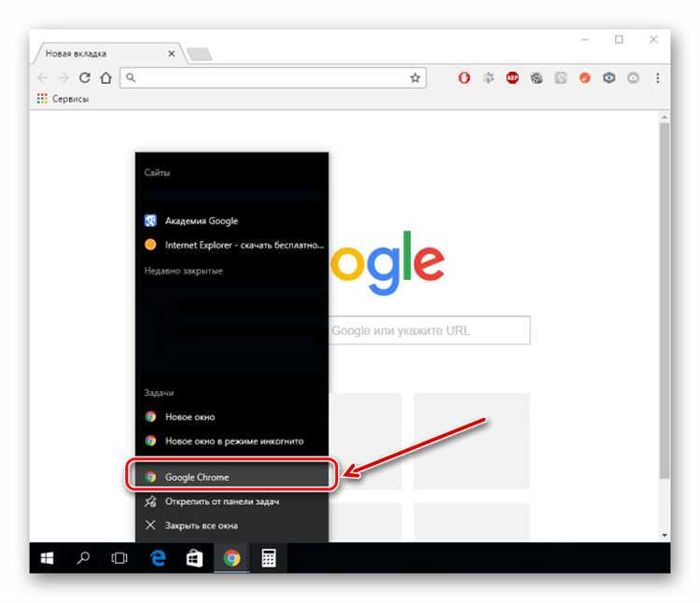
Task: Launch Microsoft Edge from taskbar
Action: pyautogui.click(x=158, y=558)
